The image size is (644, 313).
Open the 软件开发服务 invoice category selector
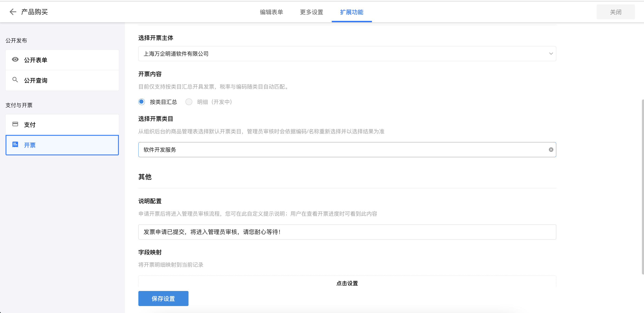(325, 150)
